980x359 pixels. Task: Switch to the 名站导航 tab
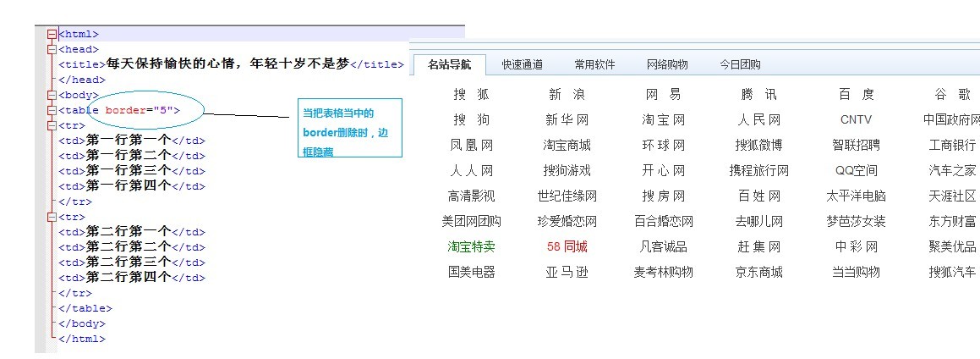[x=449, y=64]
